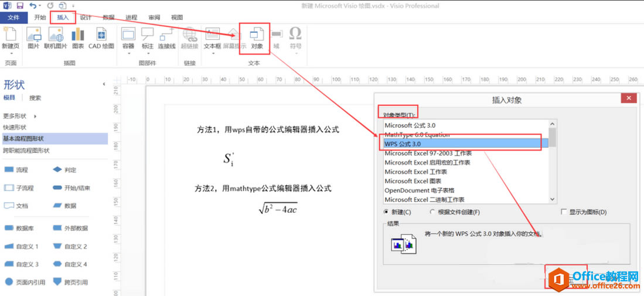Screen dimensions: 644x296
Task: Select the 页面内引用 on-page reference shape
Action: 25,282
